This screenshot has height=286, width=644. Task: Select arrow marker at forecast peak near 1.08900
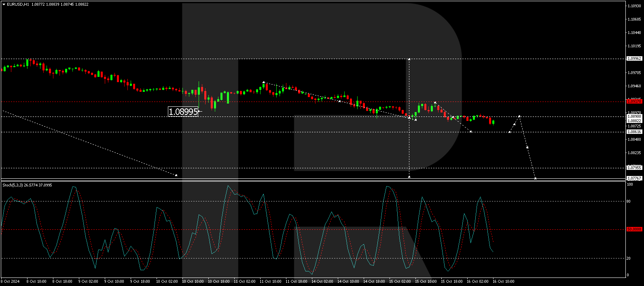point(519,117)
